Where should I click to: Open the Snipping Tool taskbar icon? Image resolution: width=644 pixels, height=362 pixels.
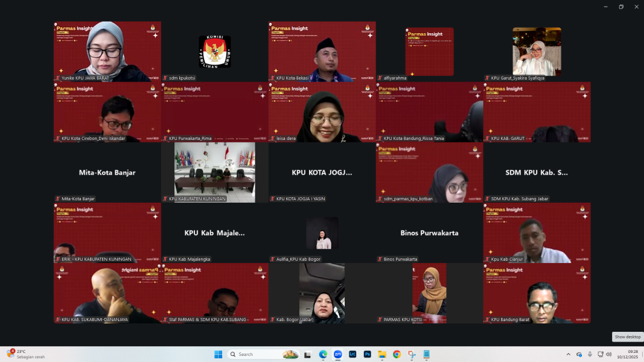click(x=412, y=354)
